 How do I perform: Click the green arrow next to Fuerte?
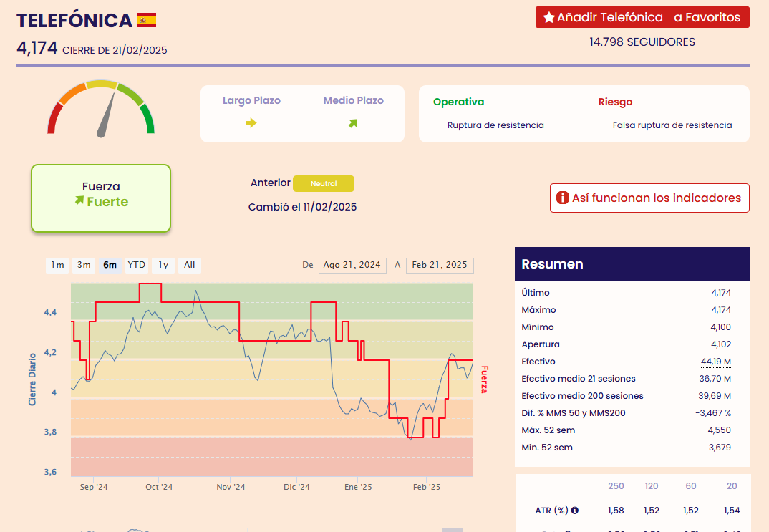point(79,200)
